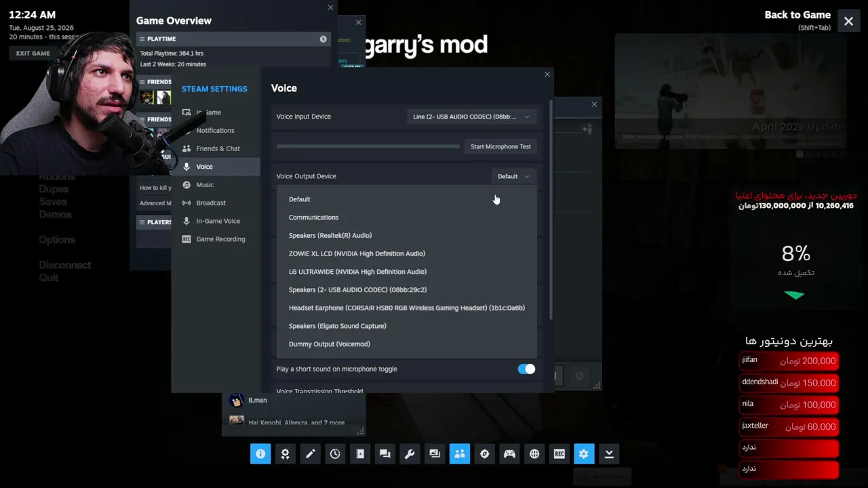Open Music settings tab
The width and height of the screenshot is (868, 488).
coord(216,184)
